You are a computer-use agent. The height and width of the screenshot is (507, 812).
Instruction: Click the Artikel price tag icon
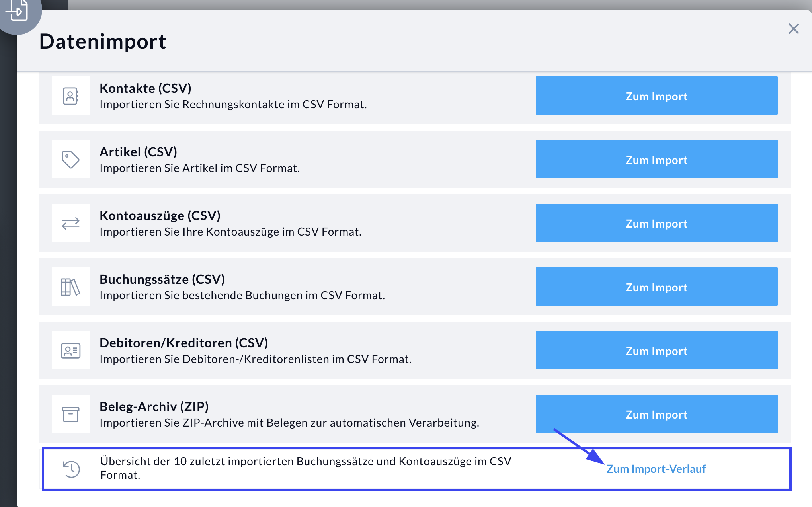[x=70, y=160]
